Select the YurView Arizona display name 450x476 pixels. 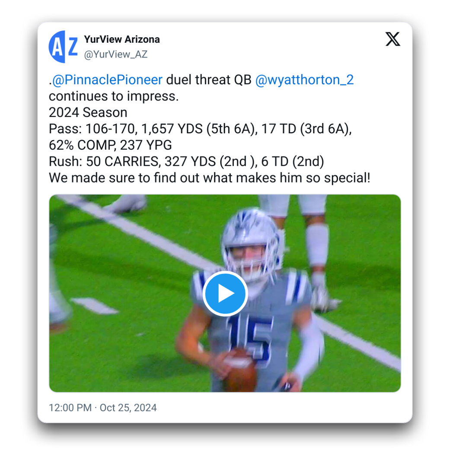122,39
